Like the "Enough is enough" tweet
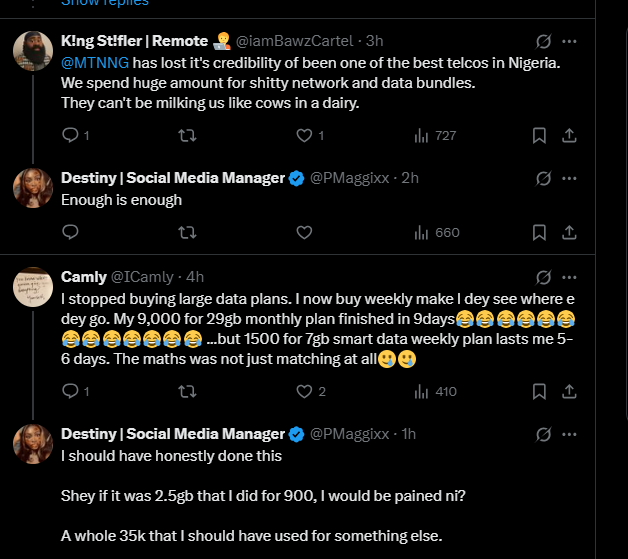Viewport: 628px width, 559px height. pyautogui.click(x=304, y=232)
